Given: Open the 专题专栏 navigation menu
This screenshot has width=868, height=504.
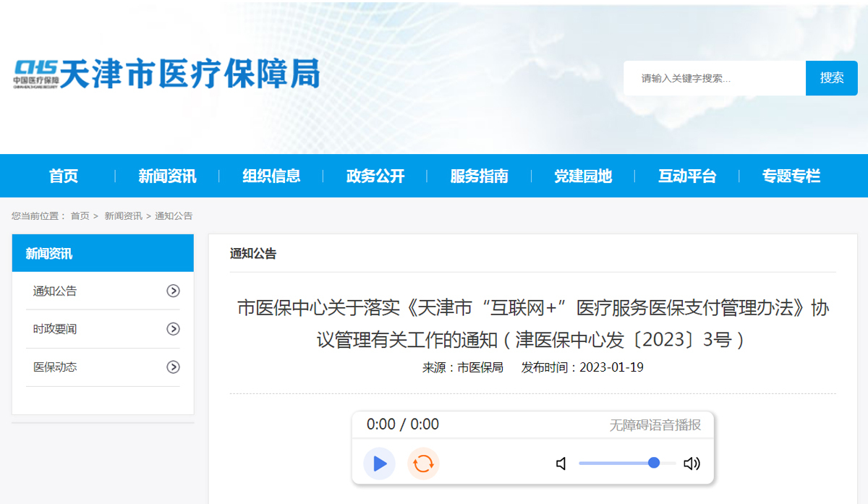Looking at the screenshot, I should click(x=791, y=176).
